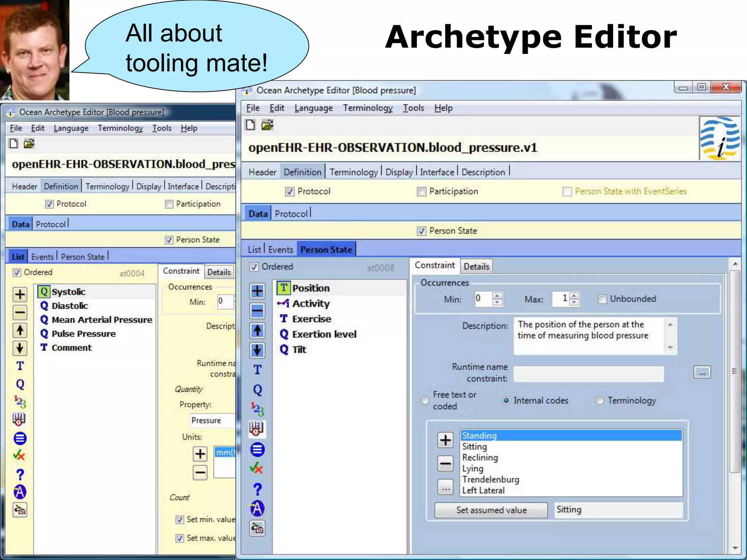Switch to Details tab in front window
The image size is (747, 560).
476,267
